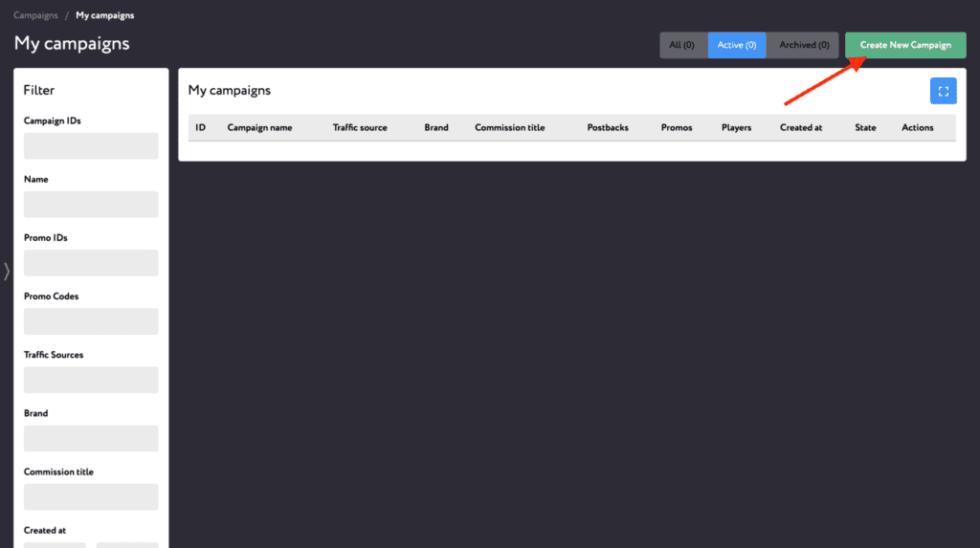Click the Filter panel heading

point(38,91)
